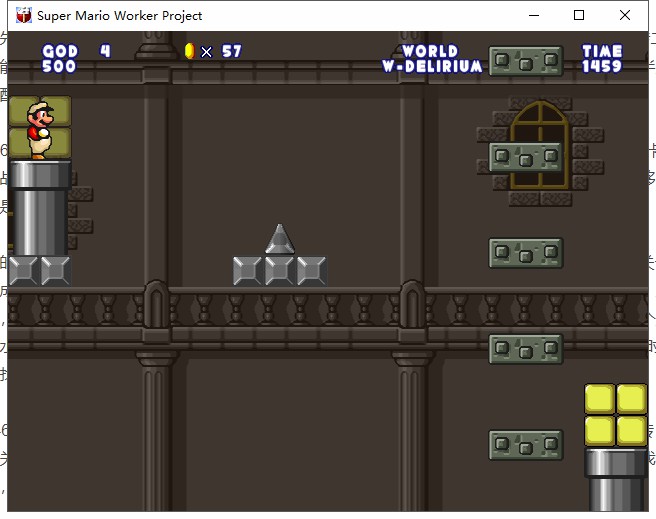Click the window title Super Mario Worker Project
The image size is (656, 519).
[119, 16]
